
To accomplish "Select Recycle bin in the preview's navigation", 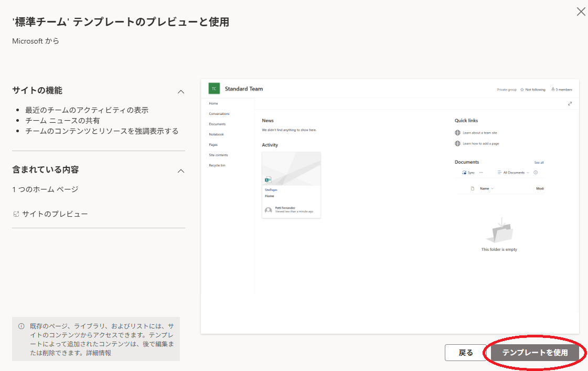I will (x=217, y=165).
